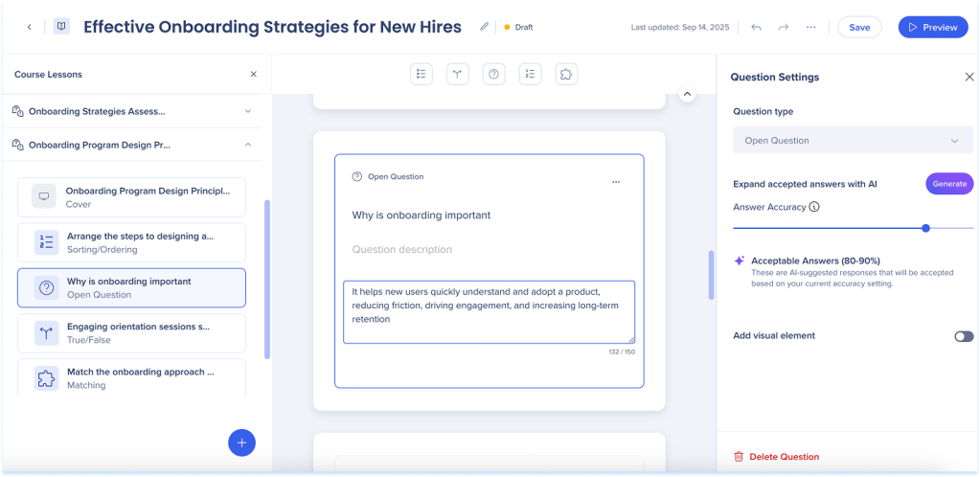Add a True/False branching question from toolbar
The image size is (980, 477).
tap(457, 74)
